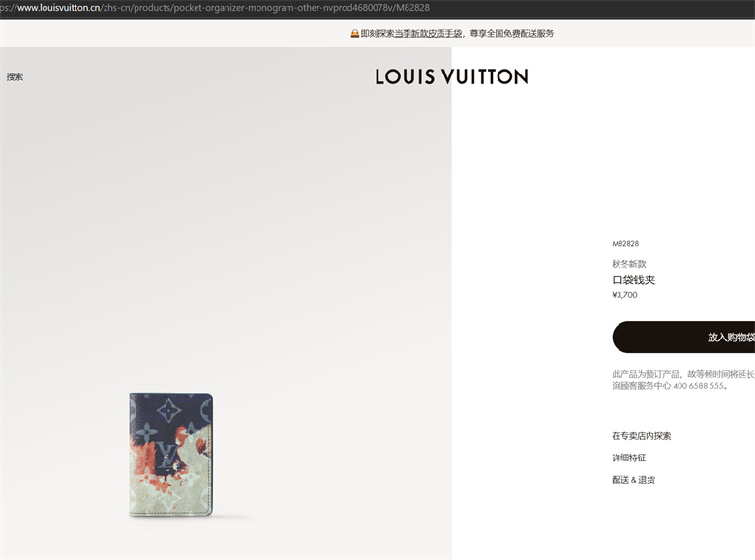Add to bag with 放入购物袋 button
The height and width of the screenshot is (560, 755).
point(683,338)
